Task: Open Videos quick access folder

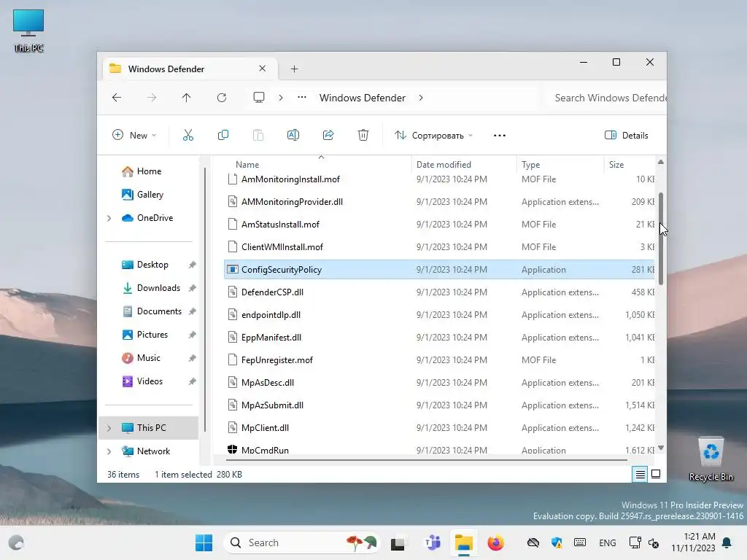Action: [x=150, y=381]
